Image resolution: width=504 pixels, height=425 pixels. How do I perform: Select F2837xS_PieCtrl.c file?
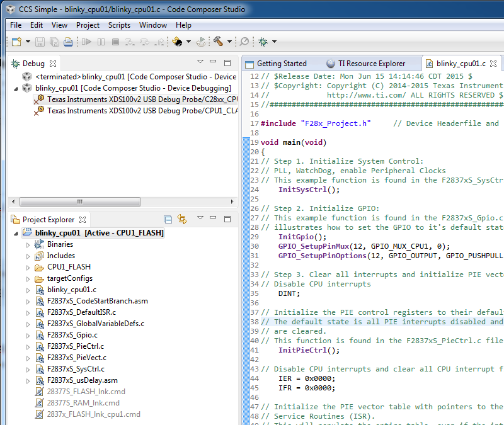pos(76,346)
